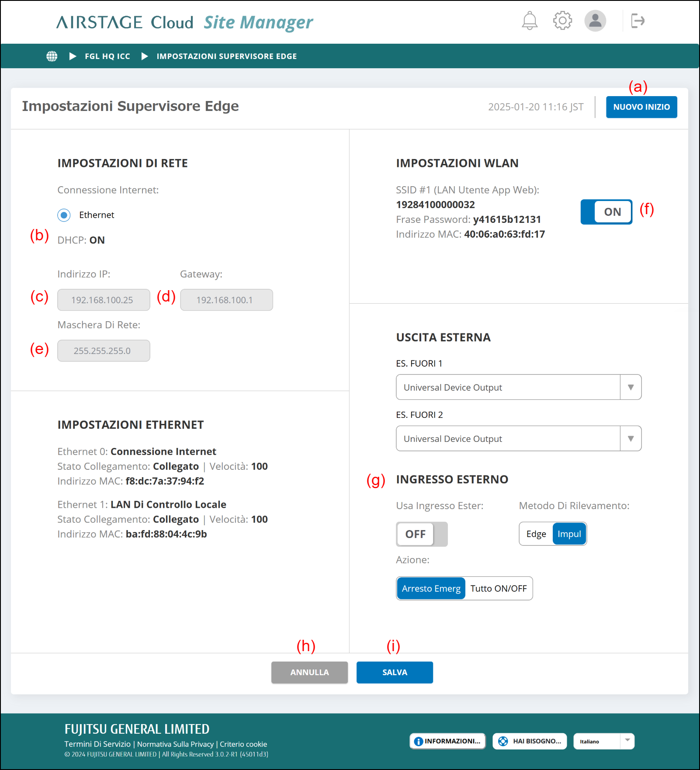Screen dimensions: 700x770
Task: Click the AIRSTAGE Cloud Site Manager logo
Action: pos(184,22)
